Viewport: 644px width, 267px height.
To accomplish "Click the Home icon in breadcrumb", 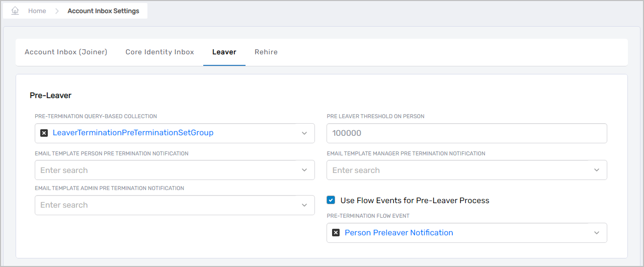I will [x=15, y=11].
